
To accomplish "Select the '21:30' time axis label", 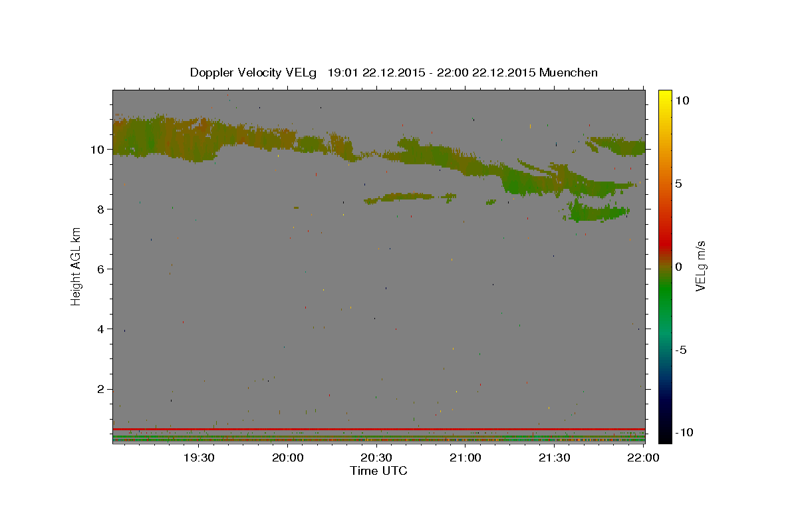I will [554, 458].
